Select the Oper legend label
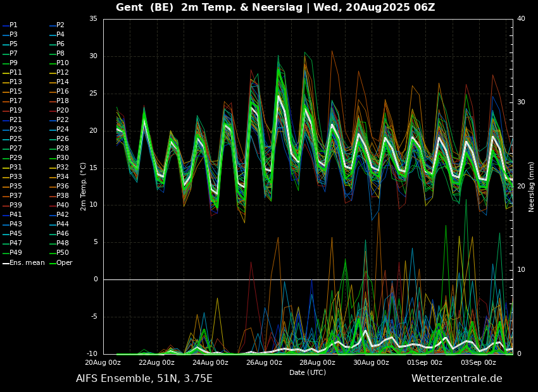Screen dimensions: 538x392 pyautogui.click(x=65, y=262)
